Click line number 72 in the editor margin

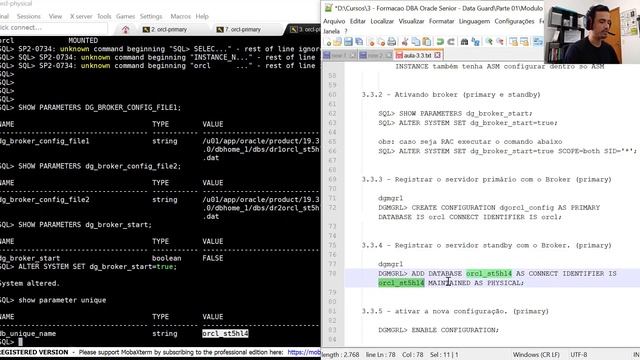[x=332, y=207]
